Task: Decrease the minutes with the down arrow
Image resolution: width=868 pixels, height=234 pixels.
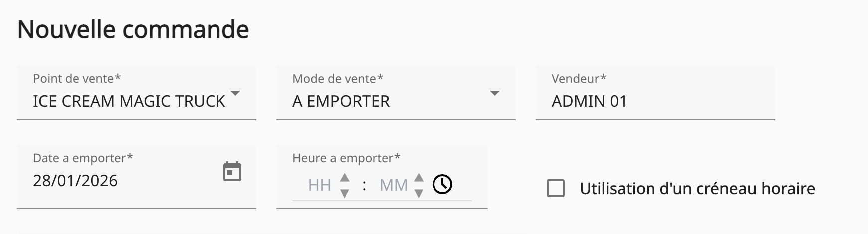Action: click(x=419, y=193)
